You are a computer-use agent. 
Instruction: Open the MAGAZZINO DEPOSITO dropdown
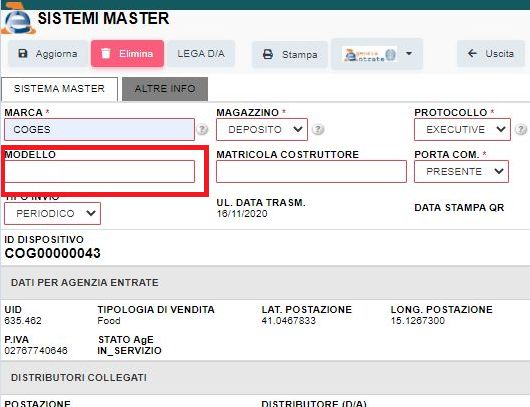point(262,129)
